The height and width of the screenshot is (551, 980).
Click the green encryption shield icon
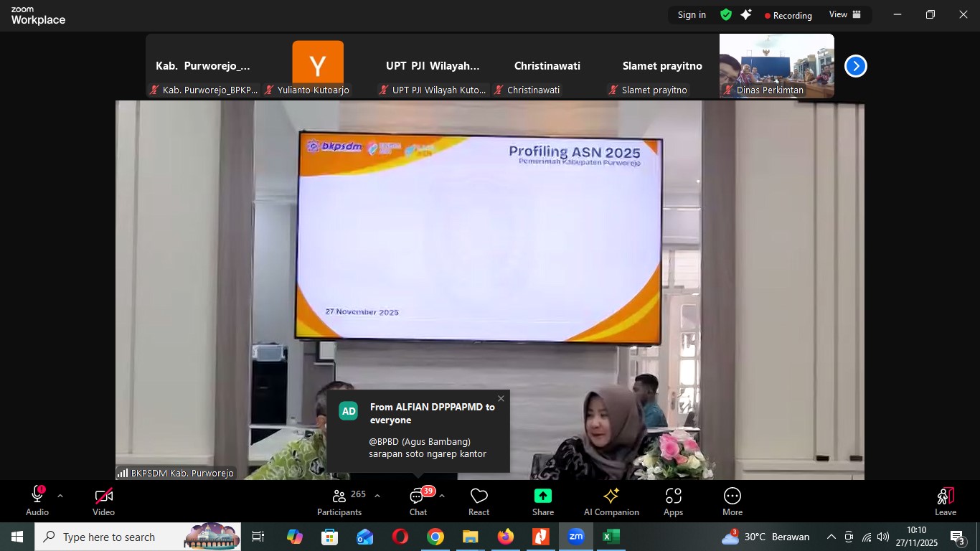pos(726,14)
